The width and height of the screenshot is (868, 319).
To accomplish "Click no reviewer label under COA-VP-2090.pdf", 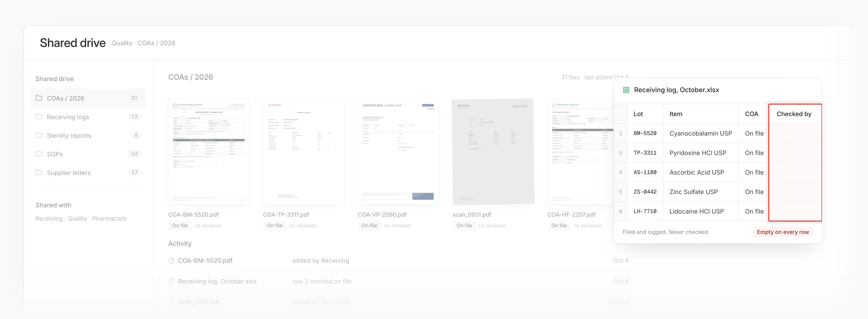I will tap(398, 225).
